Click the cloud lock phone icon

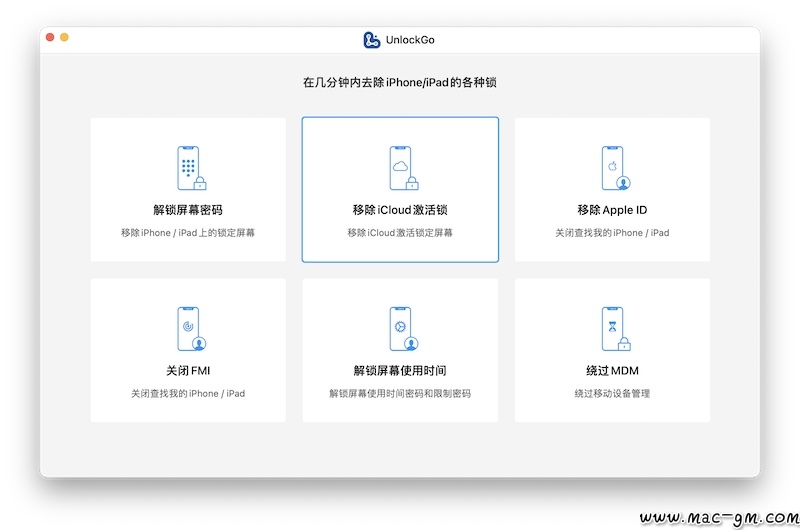coord(404,168)
